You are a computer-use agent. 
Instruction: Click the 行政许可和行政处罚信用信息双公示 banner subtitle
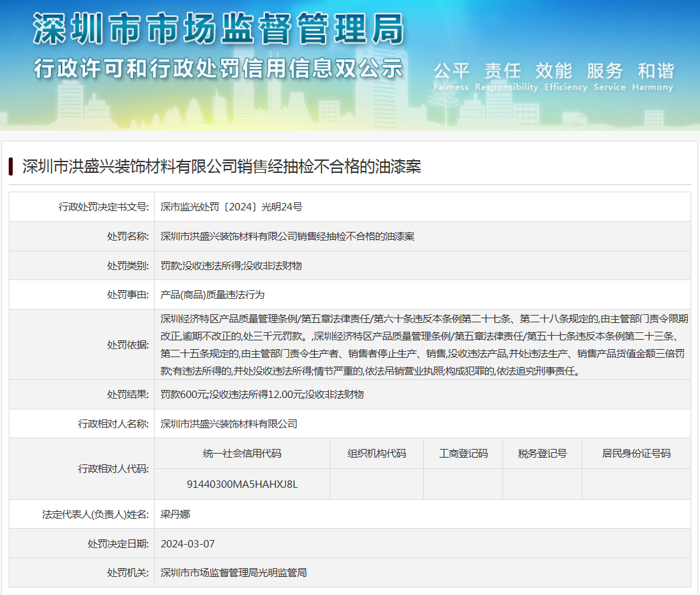coord(219,68)
